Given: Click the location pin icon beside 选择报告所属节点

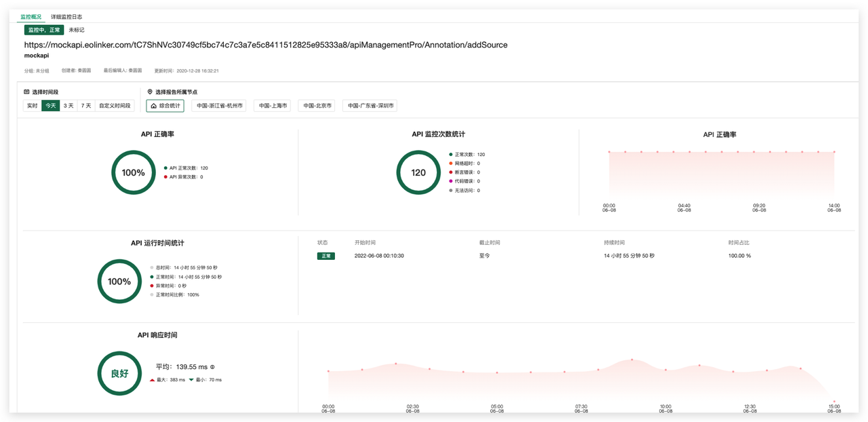Looking at the screenshot, I should click(150, 92).
